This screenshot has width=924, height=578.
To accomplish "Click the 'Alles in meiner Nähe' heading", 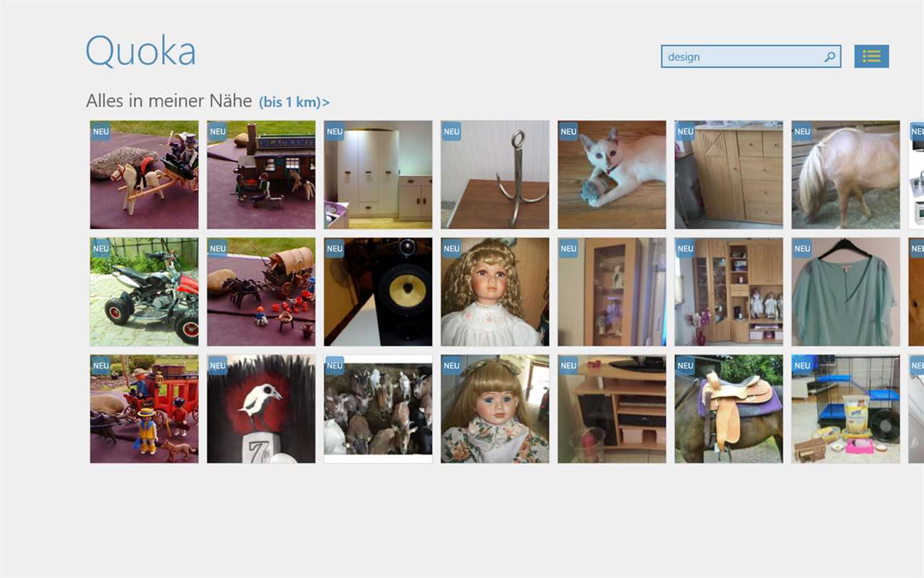I will [169, 101].
